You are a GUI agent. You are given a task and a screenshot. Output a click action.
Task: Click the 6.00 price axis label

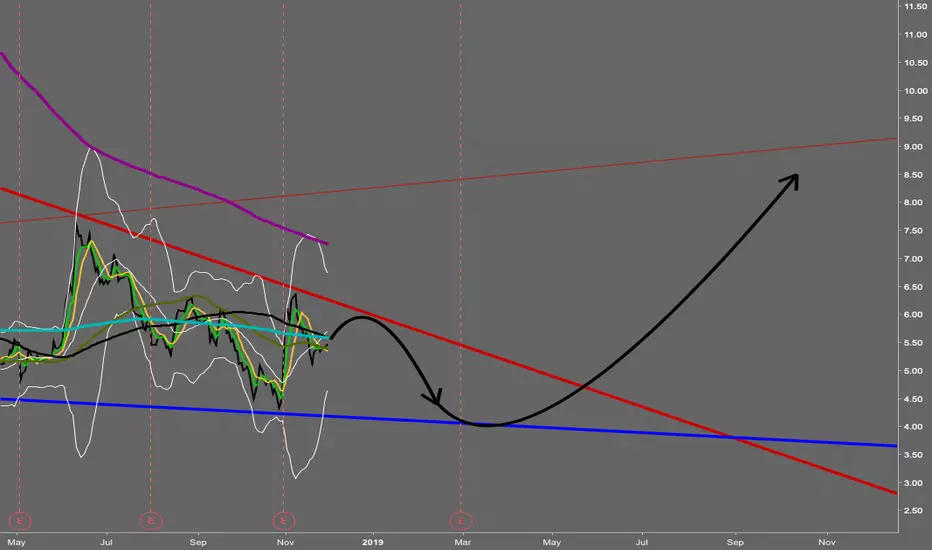point(914,315)
